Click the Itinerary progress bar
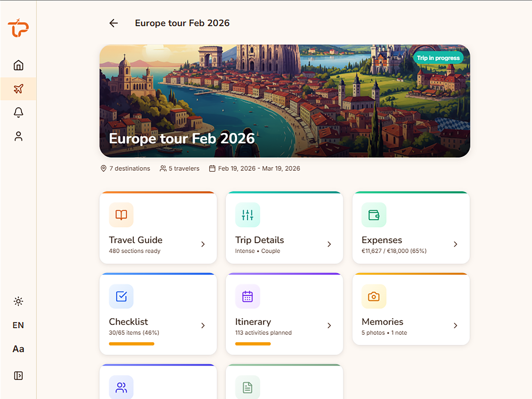The height and width of the screenshot is (399, 532). click(253, 344)
